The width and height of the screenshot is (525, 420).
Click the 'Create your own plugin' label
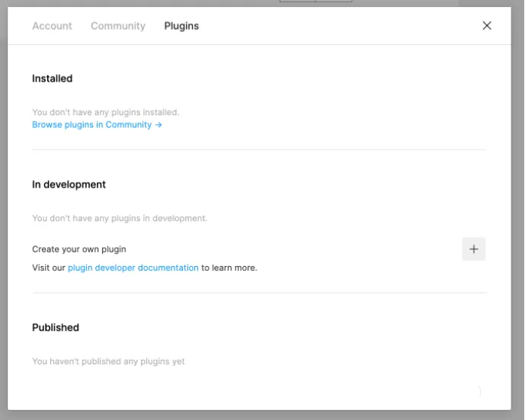pyautogui.click(x=79, y=249)
